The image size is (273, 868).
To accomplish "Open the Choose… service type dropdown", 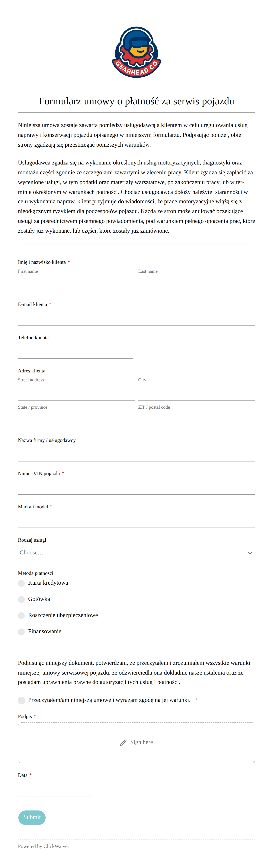I will (x=136, y=553).
